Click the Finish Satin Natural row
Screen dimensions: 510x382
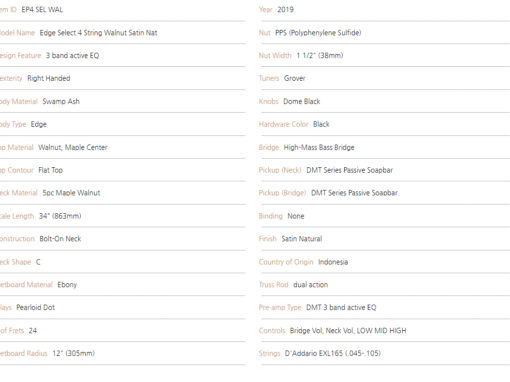(x=384, y=239)
